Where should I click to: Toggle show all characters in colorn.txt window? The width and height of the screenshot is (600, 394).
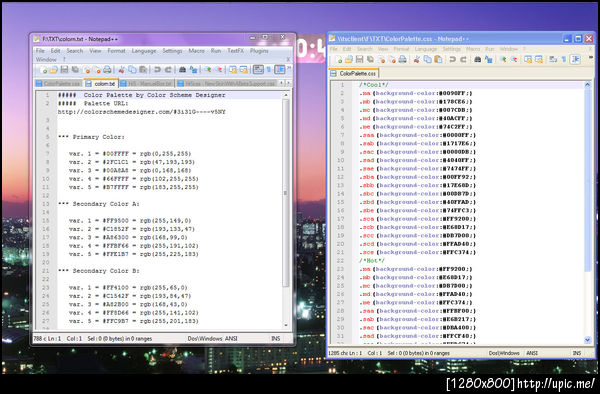[269, 70]
